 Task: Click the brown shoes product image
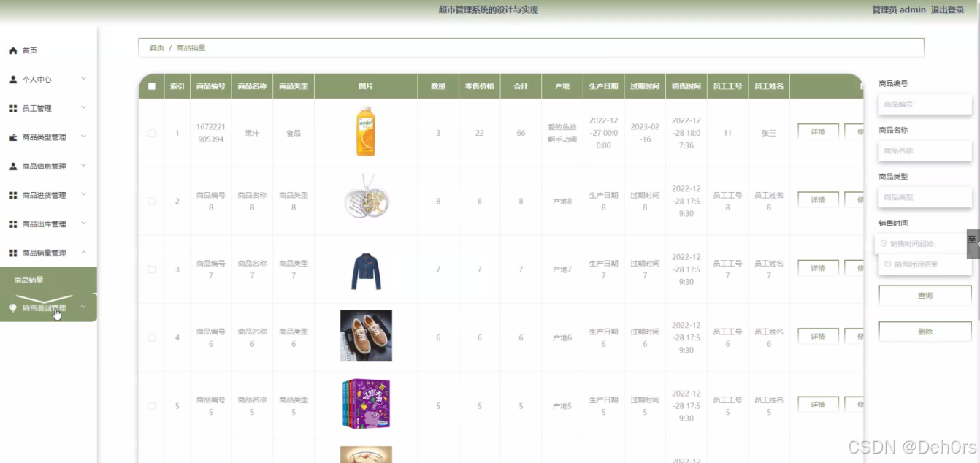tap(366, 336)
